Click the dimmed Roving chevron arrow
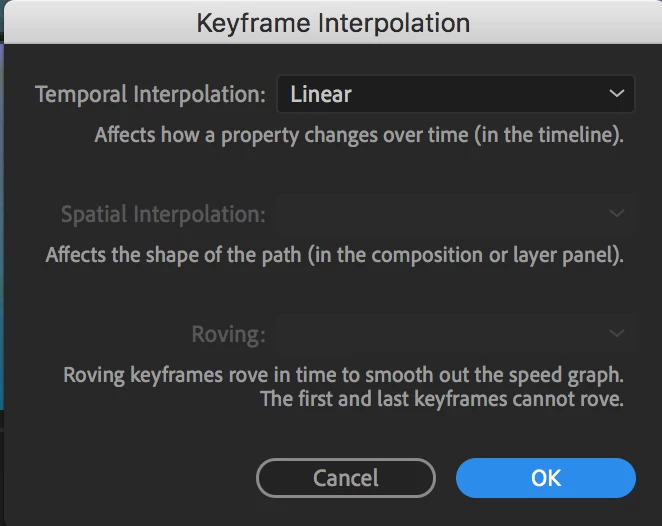Screen dimensions: 662x526 point(616,334)
